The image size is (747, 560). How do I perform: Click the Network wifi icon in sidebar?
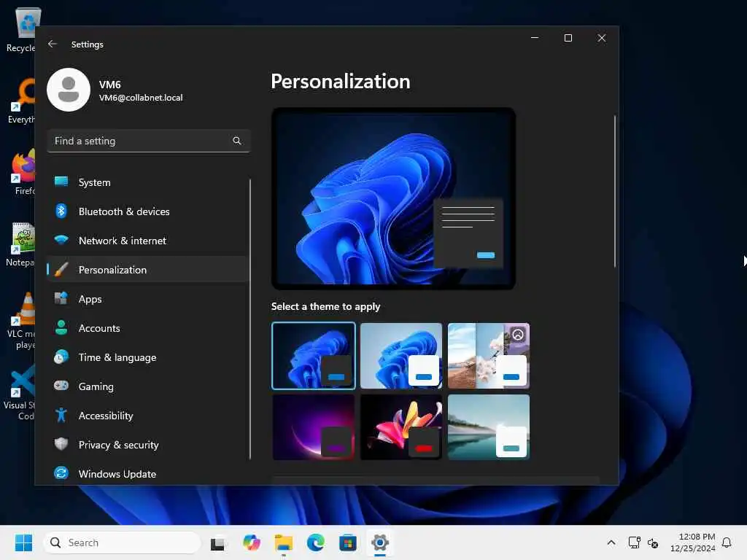pyautogui.click(x=61, y=240)
